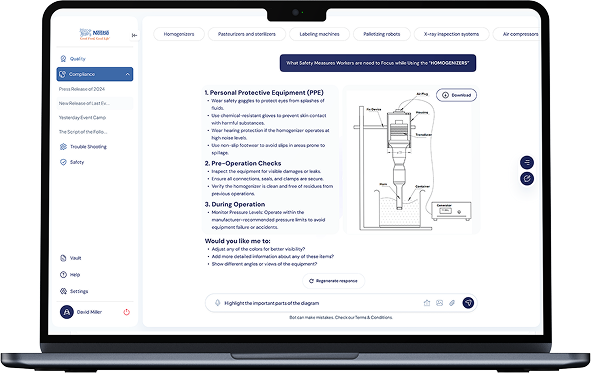
Task: Select the Homogenizers chip
Action: point(179,34)
